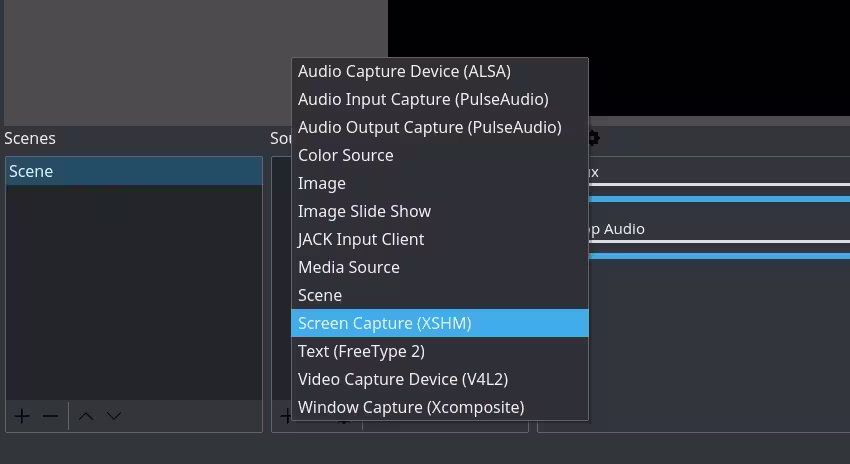Screen dimensions: 850x464
Task: Move scene down with arrow icon
Action: click(x=114, y=416)
